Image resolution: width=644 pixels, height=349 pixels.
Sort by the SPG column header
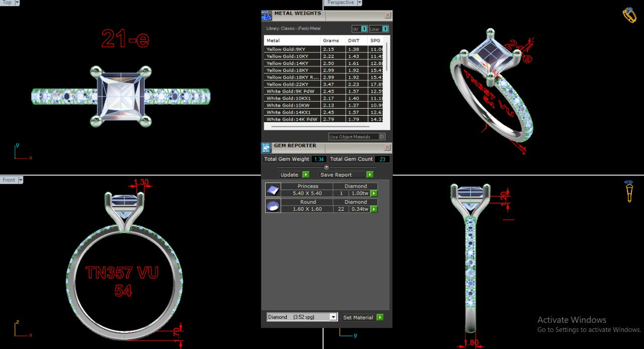[x=376, y=40]
